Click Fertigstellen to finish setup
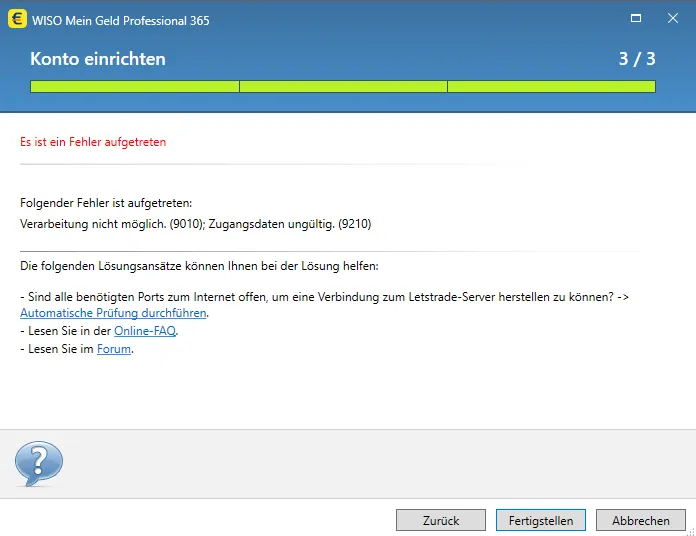The image size is (696, 536). (x=541, y=520)
